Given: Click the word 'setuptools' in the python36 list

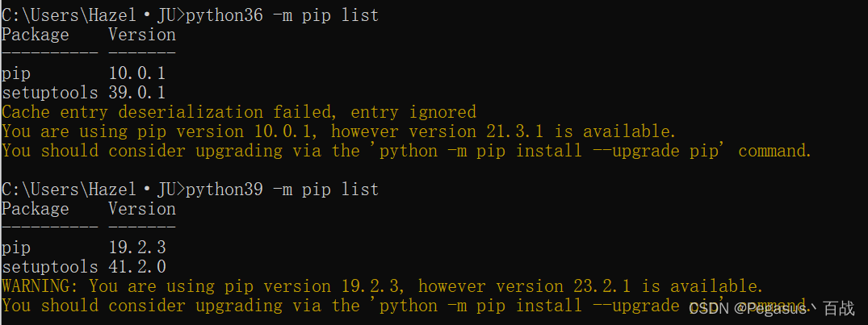Looking at the screenshot, I should [x=50, y=93].
